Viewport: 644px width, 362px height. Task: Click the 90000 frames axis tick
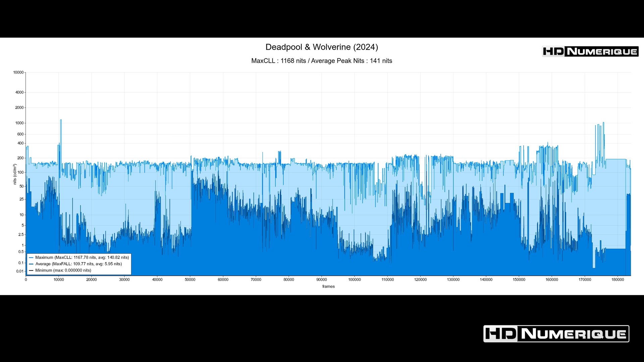pyautogui.click(x=322, y=280)
